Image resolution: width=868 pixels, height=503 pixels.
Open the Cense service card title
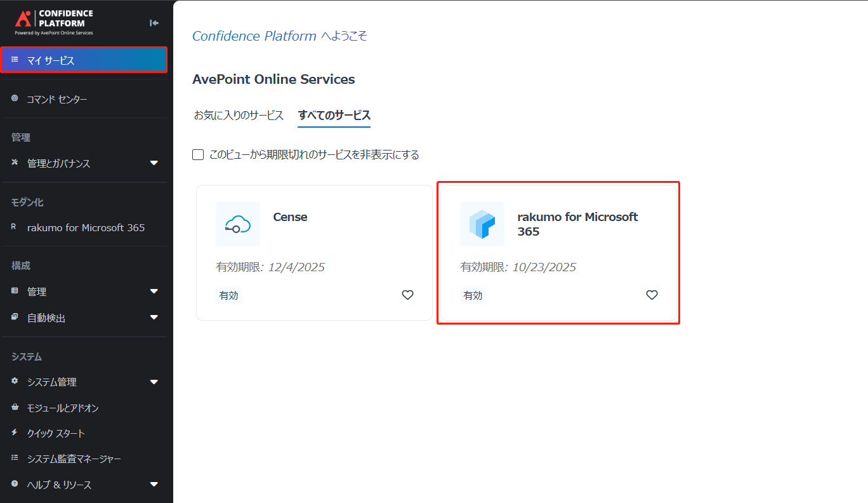pos(290,217)
